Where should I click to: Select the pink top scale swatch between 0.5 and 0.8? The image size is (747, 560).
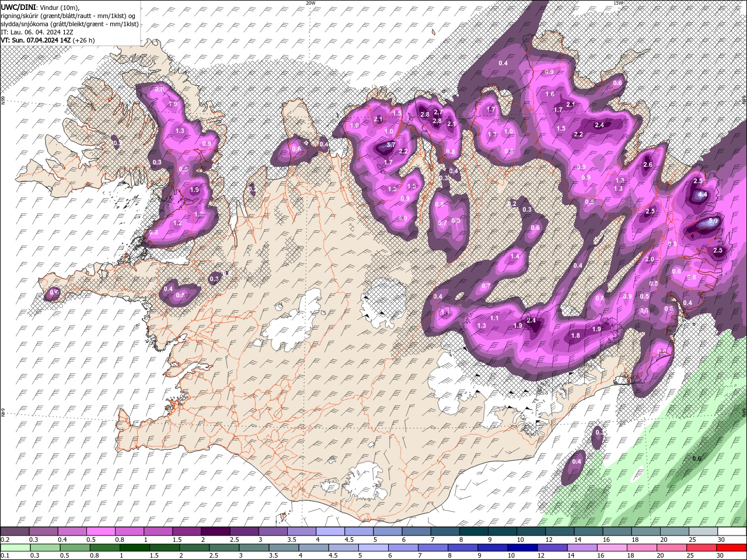tap(100, 531)
